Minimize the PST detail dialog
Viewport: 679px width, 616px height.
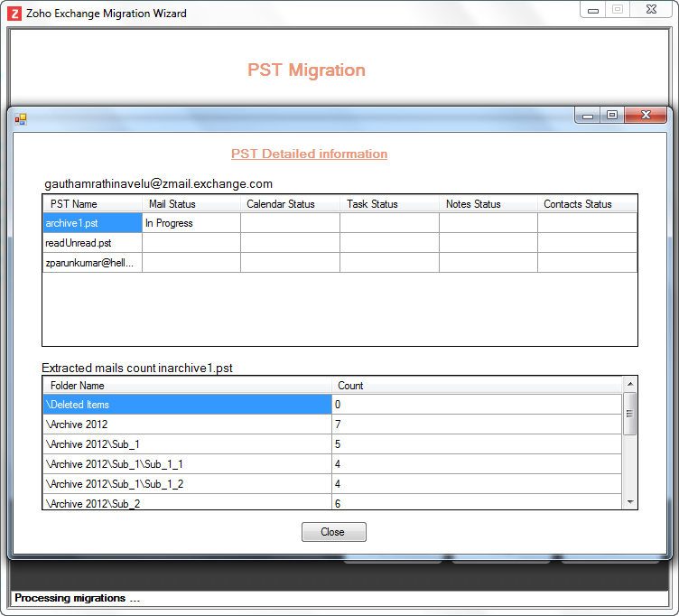588,116
